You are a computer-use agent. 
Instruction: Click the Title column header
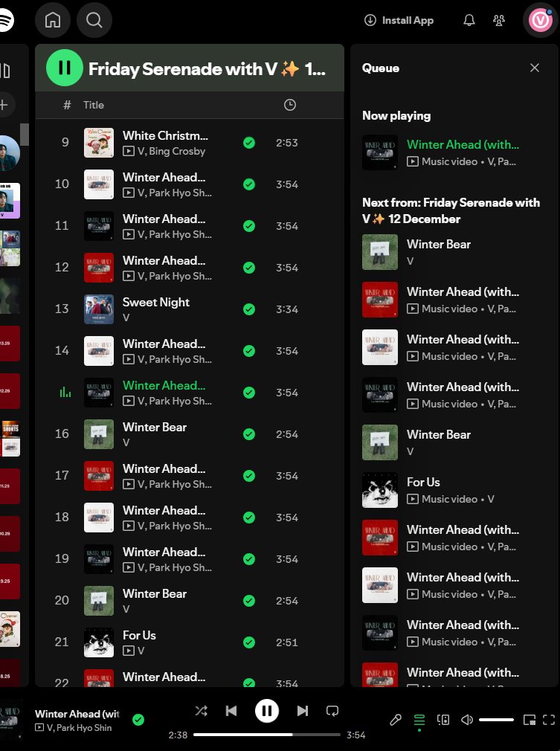tap(94, 105)
